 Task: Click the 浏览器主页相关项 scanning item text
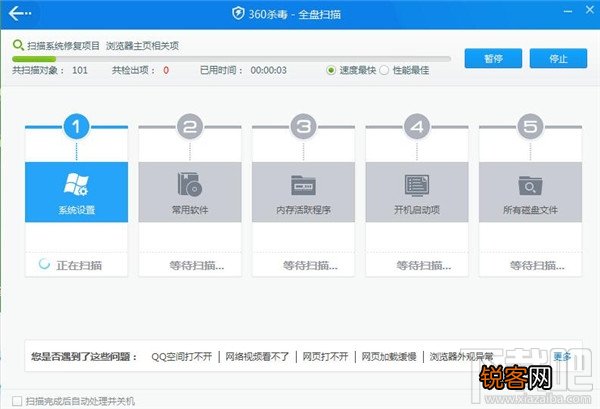click(142, 46)
